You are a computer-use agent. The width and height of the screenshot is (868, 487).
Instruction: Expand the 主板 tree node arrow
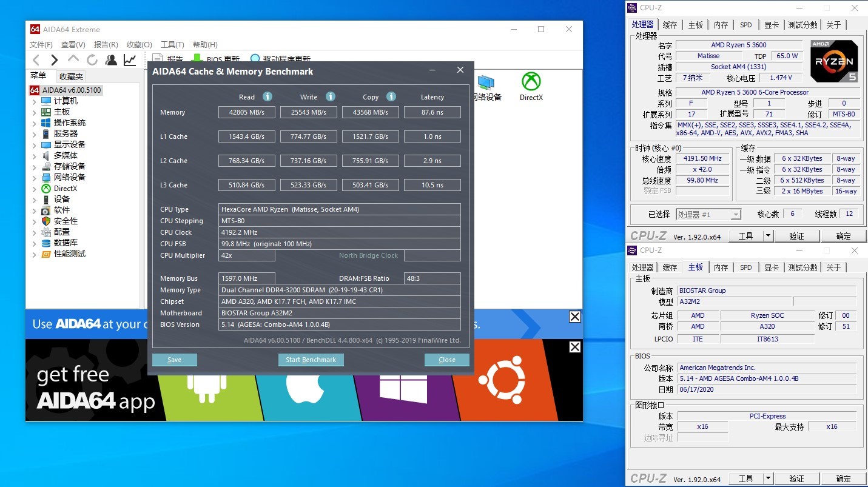pyautogui.click(x=35, y=112)
